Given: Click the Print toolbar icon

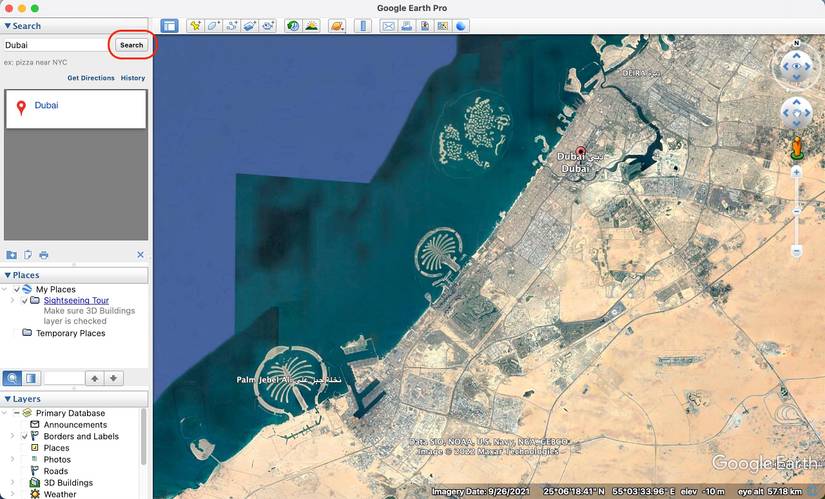Looking at the screenshot, I should click(407, 26).
